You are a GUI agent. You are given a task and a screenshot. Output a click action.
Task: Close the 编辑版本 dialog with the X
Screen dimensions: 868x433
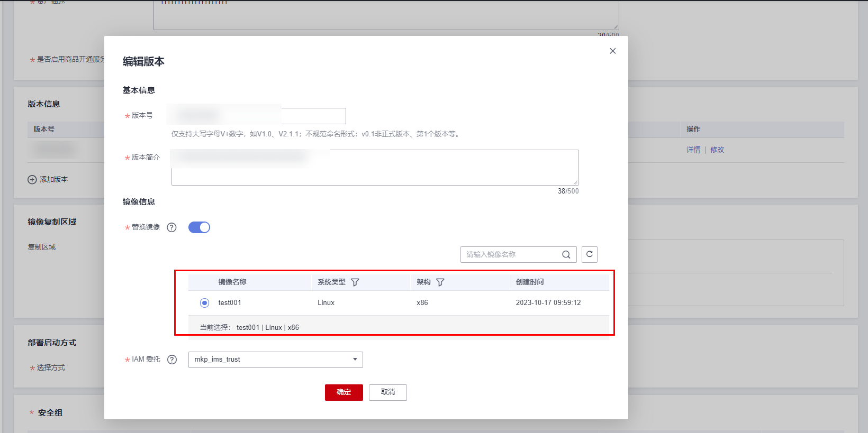tap(612, 51)
